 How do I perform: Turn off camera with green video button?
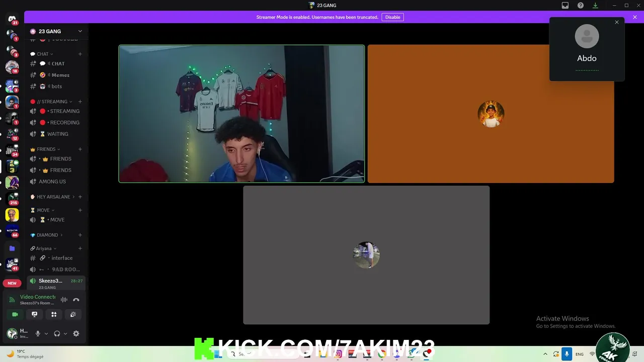click(15, 314)
